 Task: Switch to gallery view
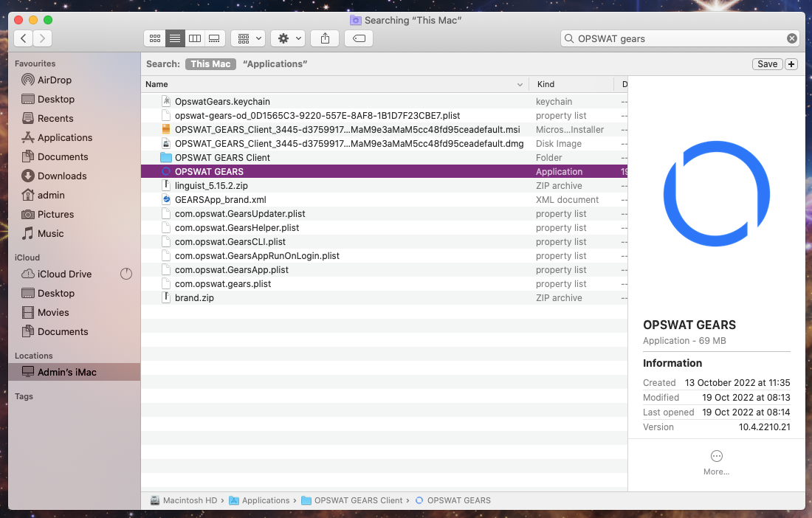(214, 38)
